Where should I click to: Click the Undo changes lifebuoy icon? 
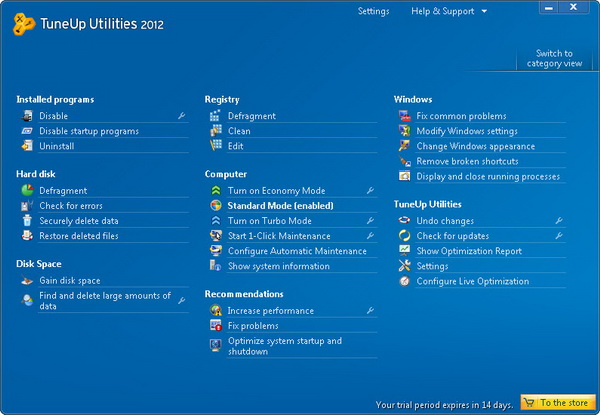coord(404,220)
